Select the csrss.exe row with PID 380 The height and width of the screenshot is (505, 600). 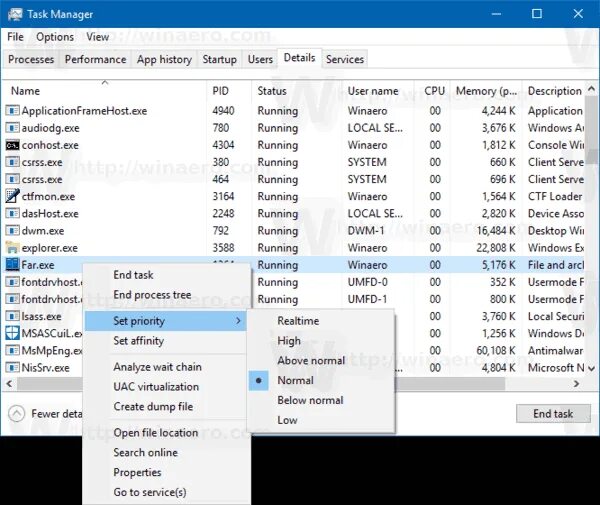pos(295,162)
